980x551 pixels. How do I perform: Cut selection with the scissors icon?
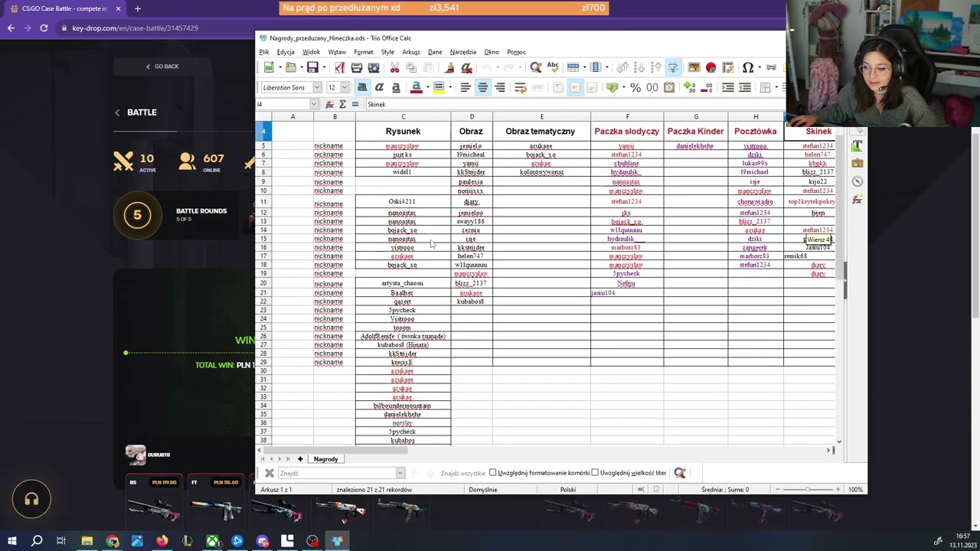pyautogui.click(x=395, y=68)
